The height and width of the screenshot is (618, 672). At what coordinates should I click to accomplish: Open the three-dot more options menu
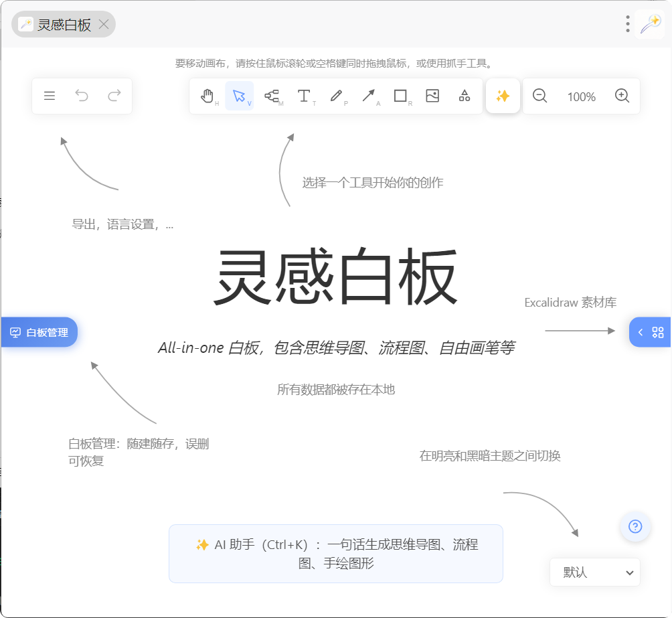627,24
